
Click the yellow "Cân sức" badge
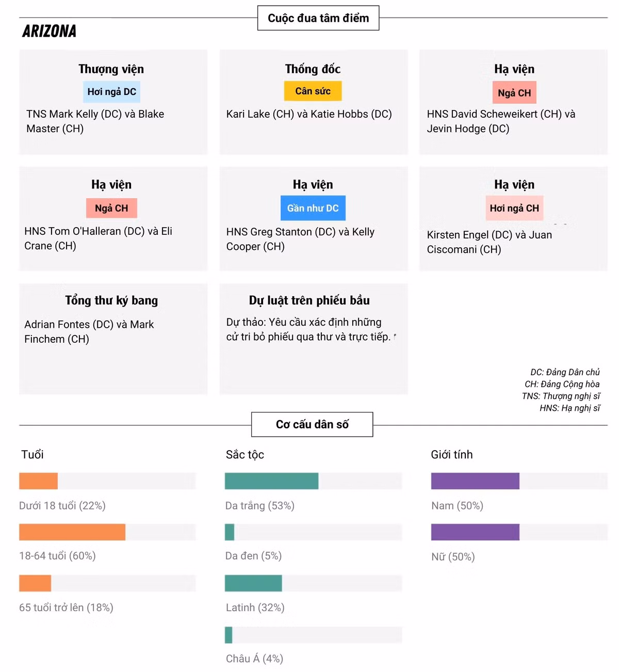pyautogui.click(x=313, y=91)
